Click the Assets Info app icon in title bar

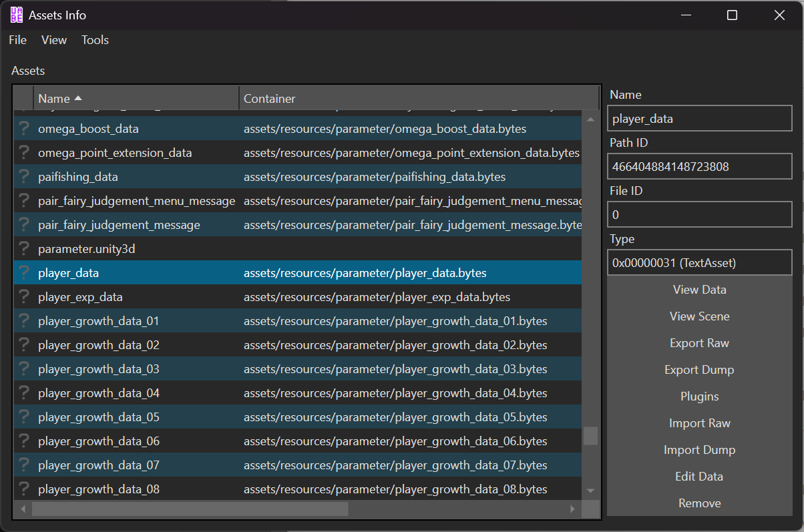point(17,15)
